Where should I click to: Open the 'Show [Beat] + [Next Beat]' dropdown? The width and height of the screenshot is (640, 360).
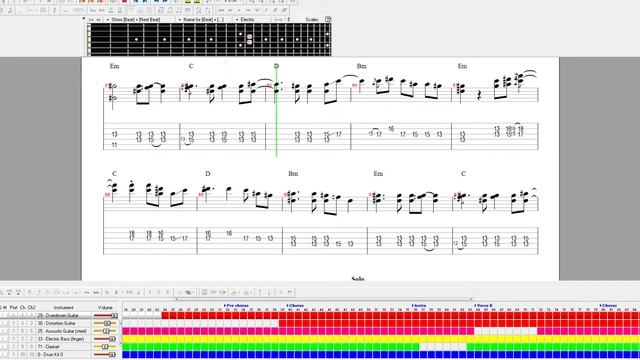[x=133, y=19]
